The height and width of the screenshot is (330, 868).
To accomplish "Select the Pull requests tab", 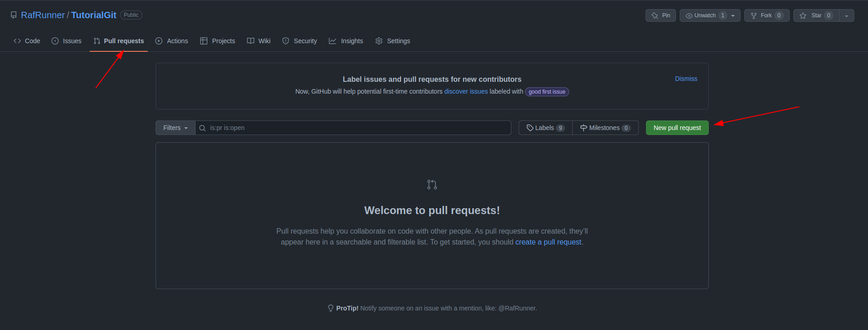I will [x=119, y=41].
